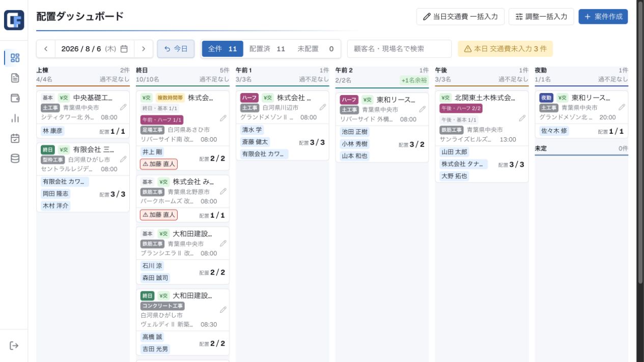Click the app logo at top left

click(14, 20)
